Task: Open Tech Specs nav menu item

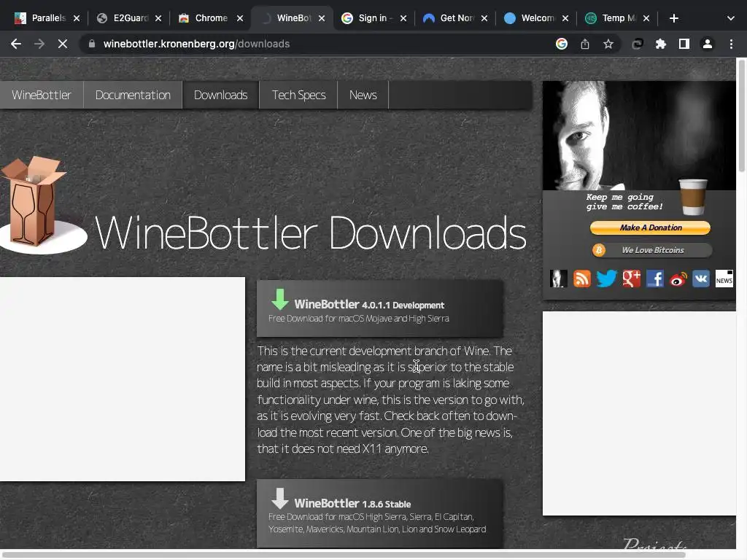Action: coord(298,95)
